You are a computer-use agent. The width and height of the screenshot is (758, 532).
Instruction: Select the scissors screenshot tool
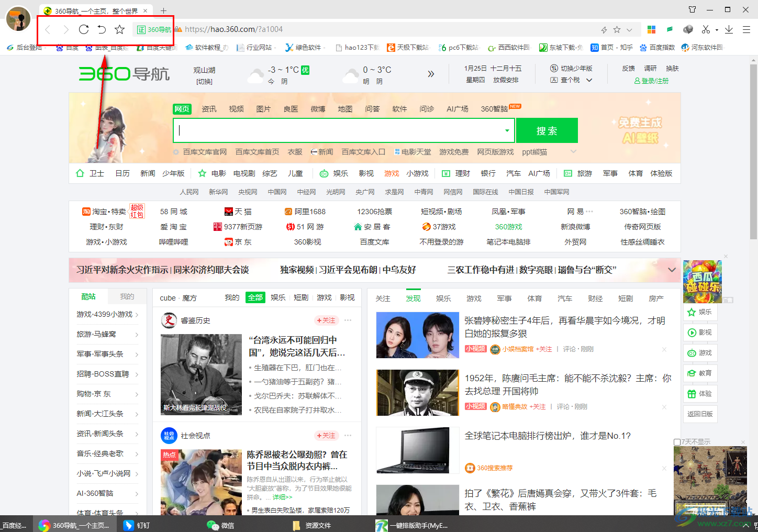(706, 29)
